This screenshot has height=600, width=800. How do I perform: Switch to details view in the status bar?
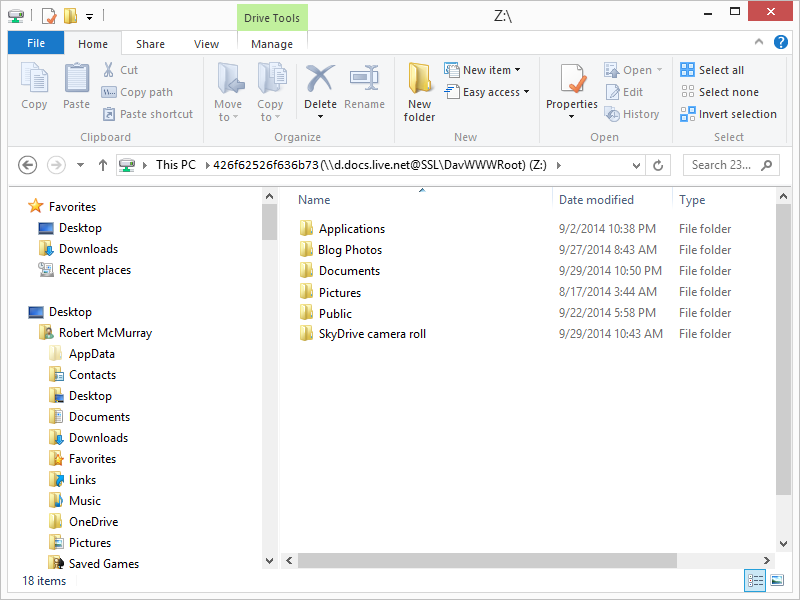pyautogui.click(x=755, y=581)
